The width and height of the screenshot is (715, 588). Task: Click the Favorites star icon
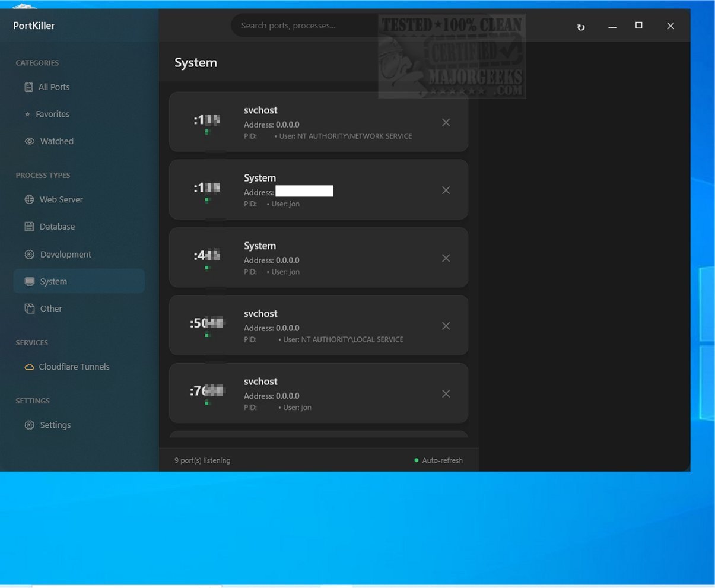(x=27, y=115)
